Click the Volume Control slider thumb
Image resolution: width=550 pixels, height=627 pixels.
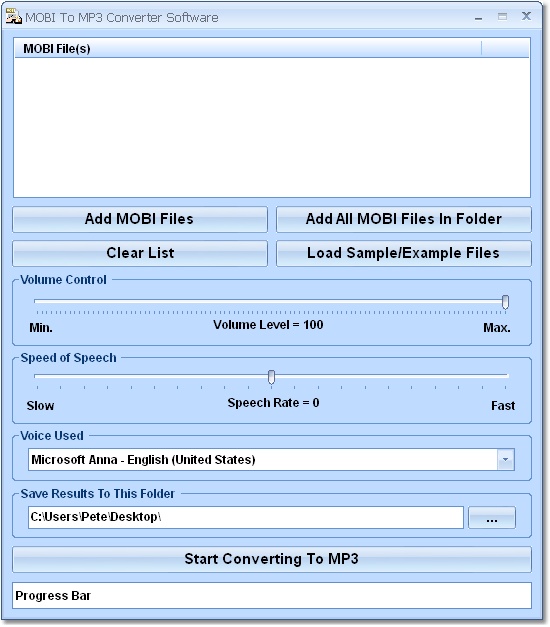point(505,302)
